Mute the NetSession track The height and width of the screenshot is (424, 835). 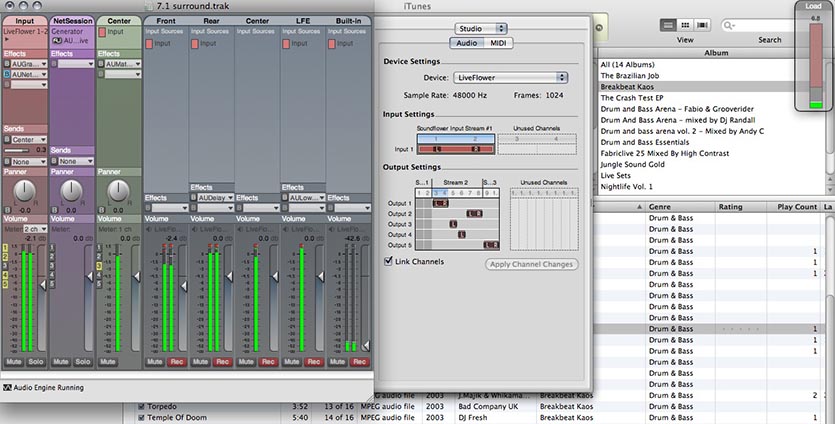coord(62,361)
